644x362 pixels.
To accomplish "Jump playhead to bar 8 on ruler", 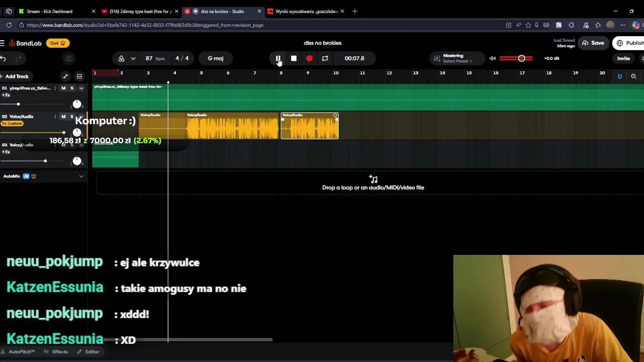I will click(x=281, y=73).
